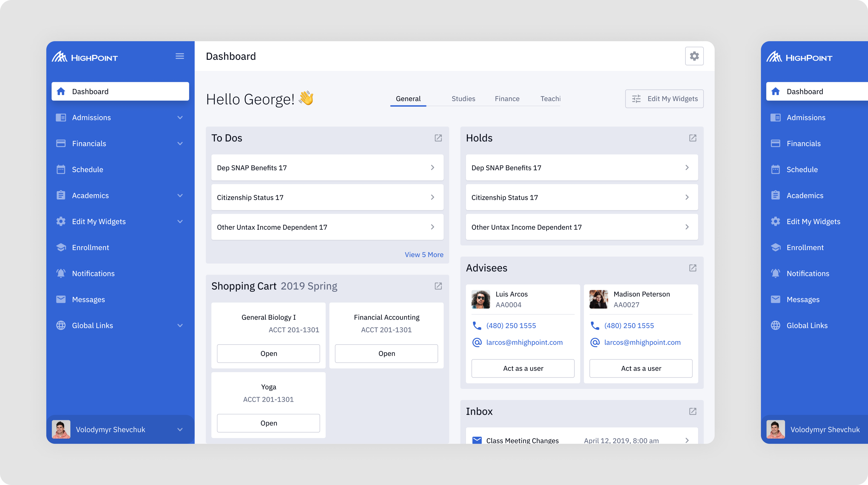This screenshot has width=868, height=485.
Task: Open the Yoga course
Action: [x=269, y=423]
